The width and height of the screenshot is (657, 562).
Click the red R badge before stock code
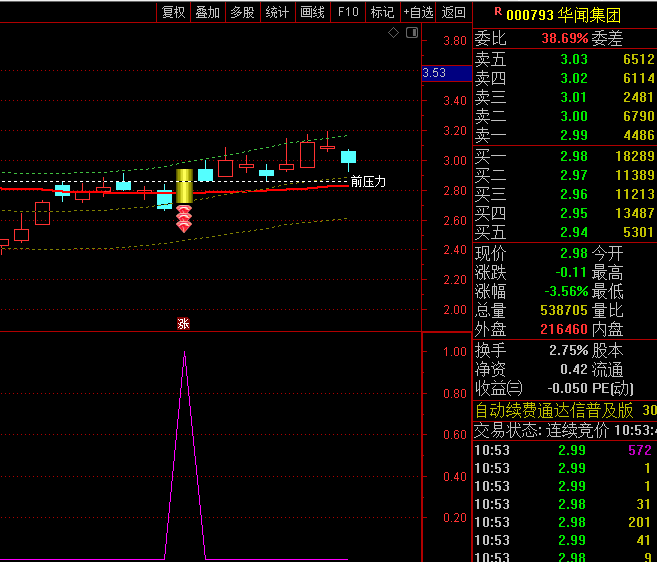pos(497,13)
